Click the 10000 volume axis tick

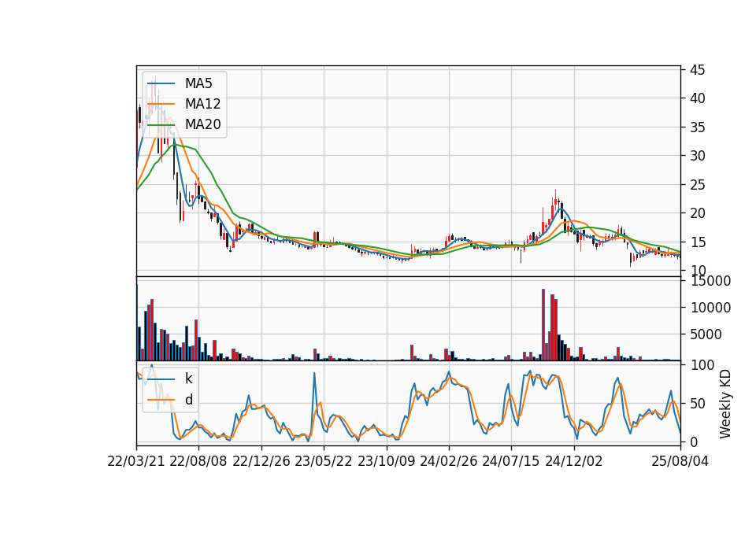point(710,308)
